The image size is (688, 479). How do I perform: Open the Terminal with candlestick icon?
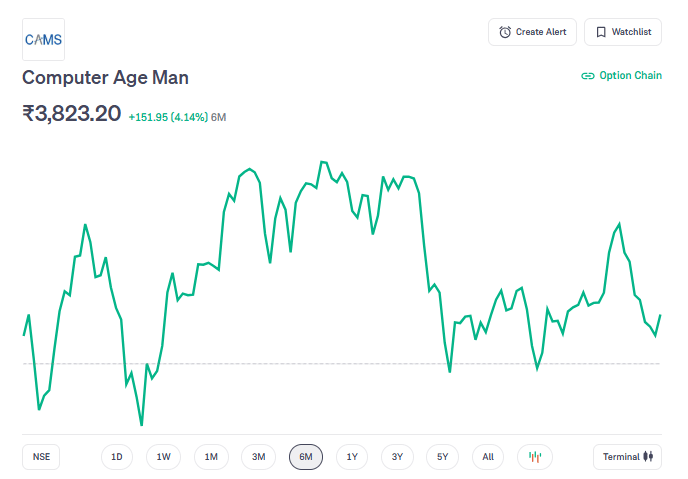pos(627,457)
